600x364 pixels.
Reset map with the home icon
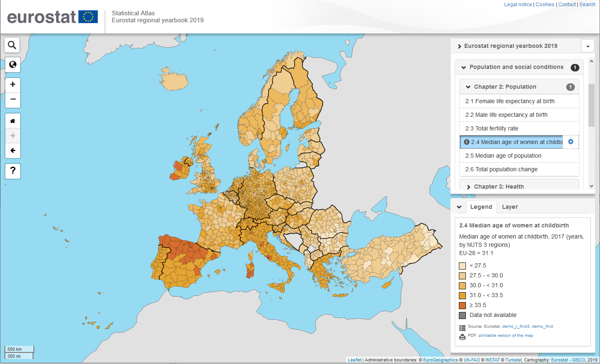13,121
